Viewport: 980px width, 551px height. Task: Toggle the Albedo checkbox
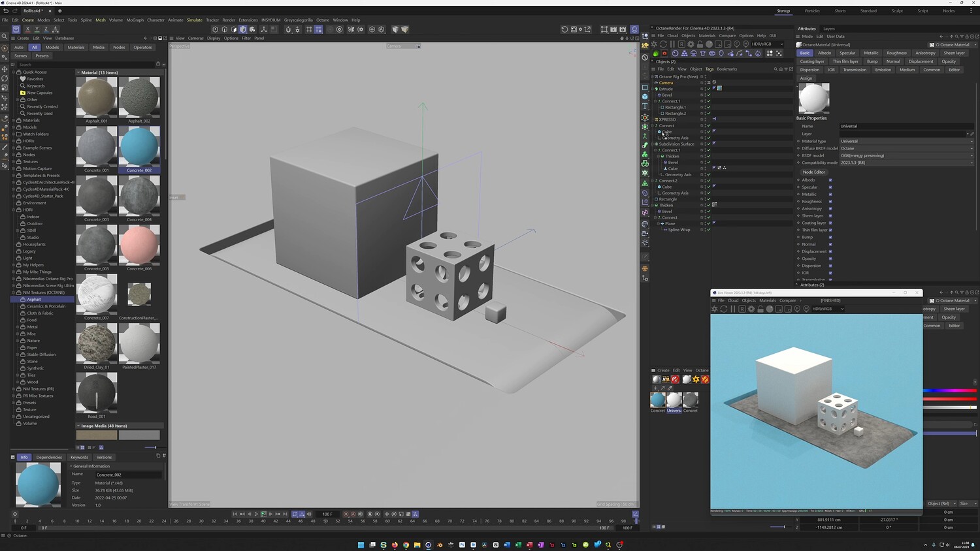830,180
